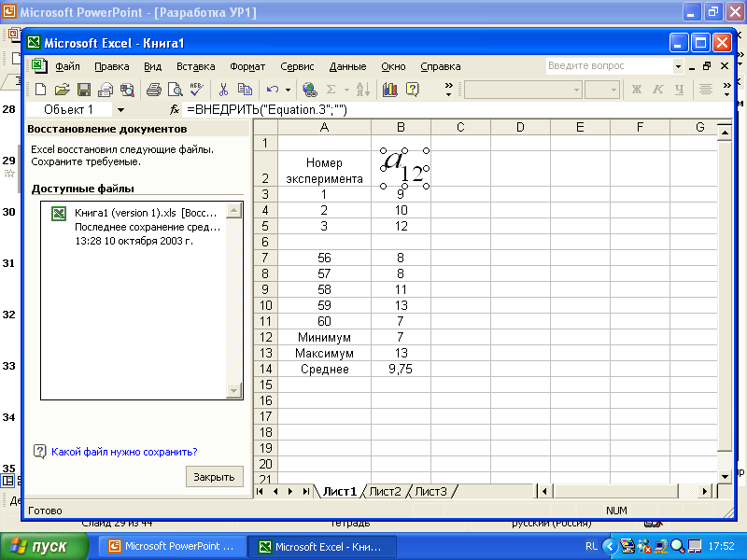Screen dimensions: 747x560
Task: Click the Insert Function fx icon
Action: pyautogui.click(x=175, y=110)
